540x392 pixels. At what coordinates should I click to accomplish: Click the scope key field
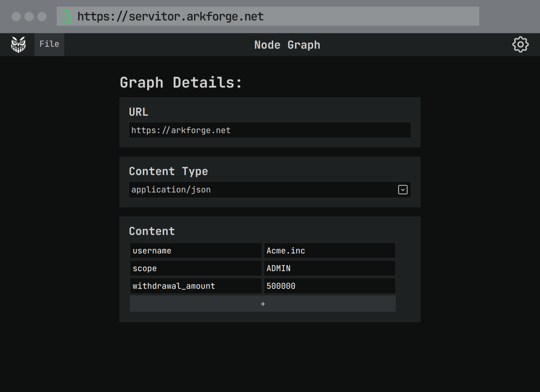click(196, 268)
